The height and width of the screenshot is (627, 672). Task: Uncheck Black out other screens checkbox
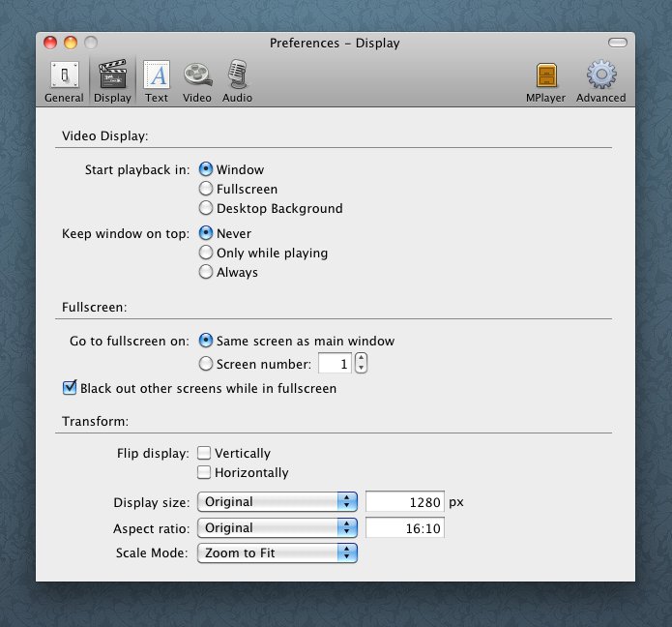click(x=70, y=388)
